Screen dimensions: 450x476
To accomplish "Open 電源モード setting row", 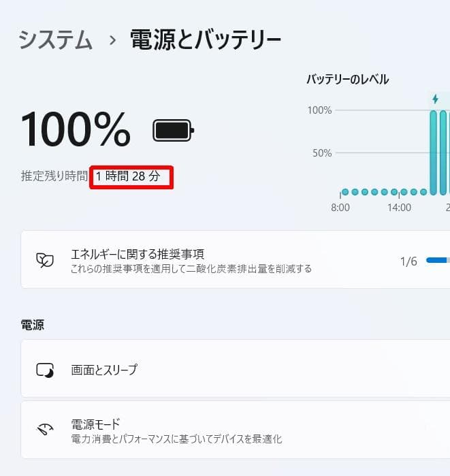I will (236, 430).
